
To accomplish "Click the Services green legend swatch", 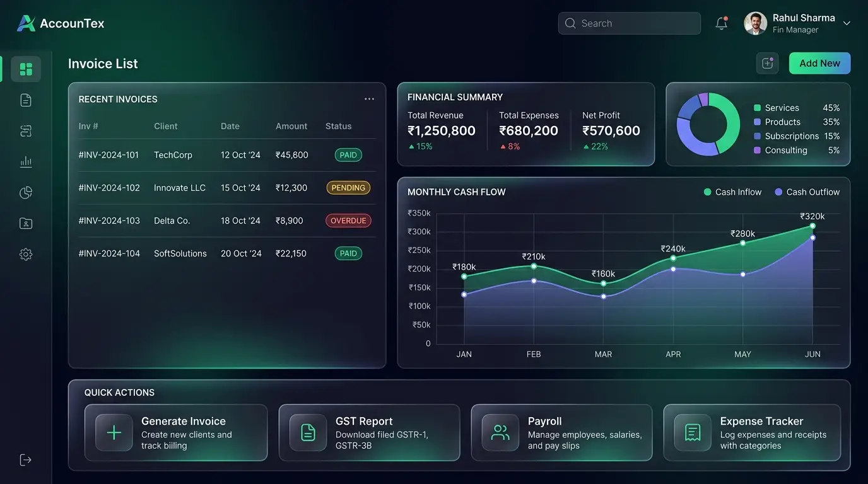I will [x=758, y=108].
